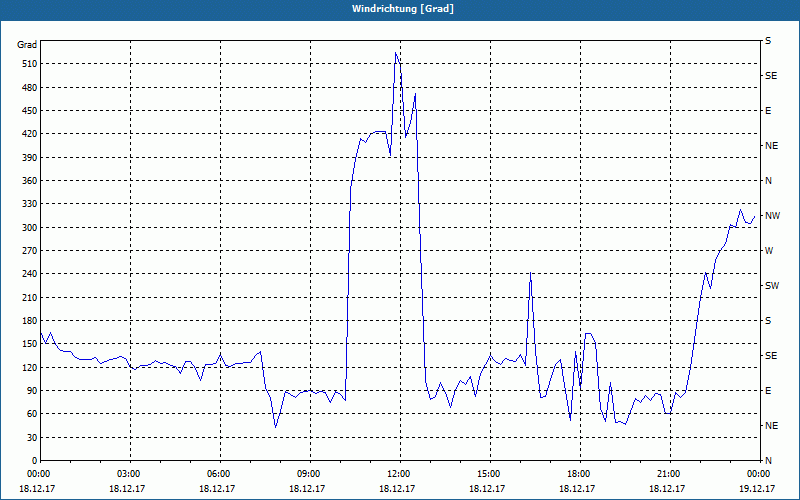Click the W compass label on the right axis

(x=769, y=251)
